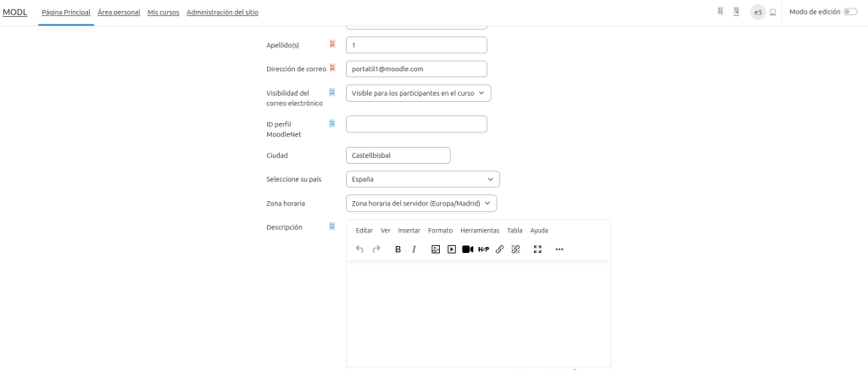The width and height of the screenshot is (868, 370).
Task: Click the Bold formatting icon
Action: [398, 249]
